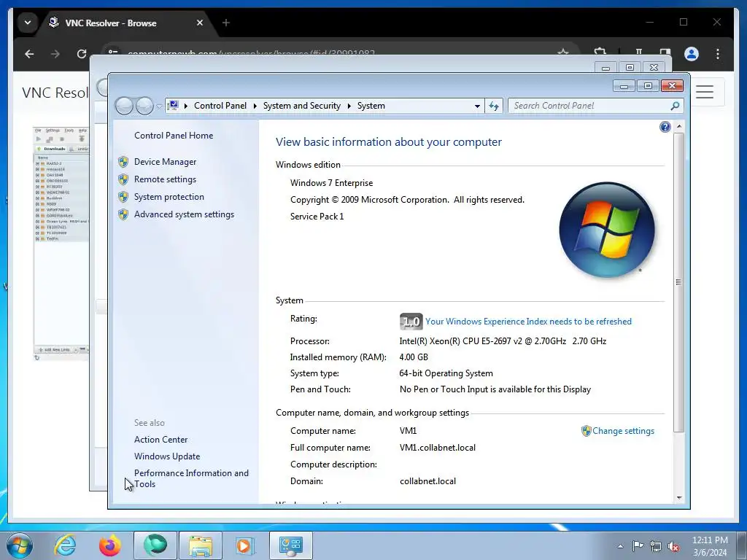The image size is (747, 560).
Task: Click the "VM1.collabnet.local" full computer name
Action: pyautogui.click(x=438, y=448)
